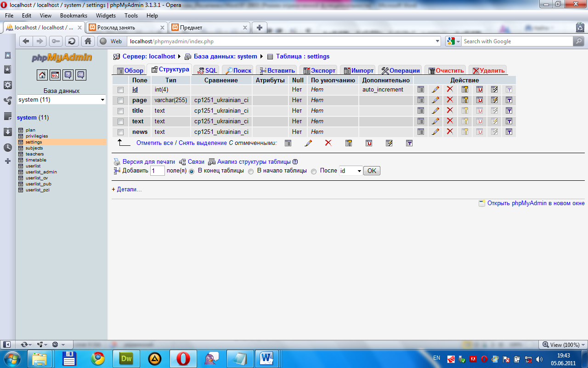Screen dimensions: 588x368
Task: Click fulltext icon in 'С отмеченными' row
Action: [409, 143]
